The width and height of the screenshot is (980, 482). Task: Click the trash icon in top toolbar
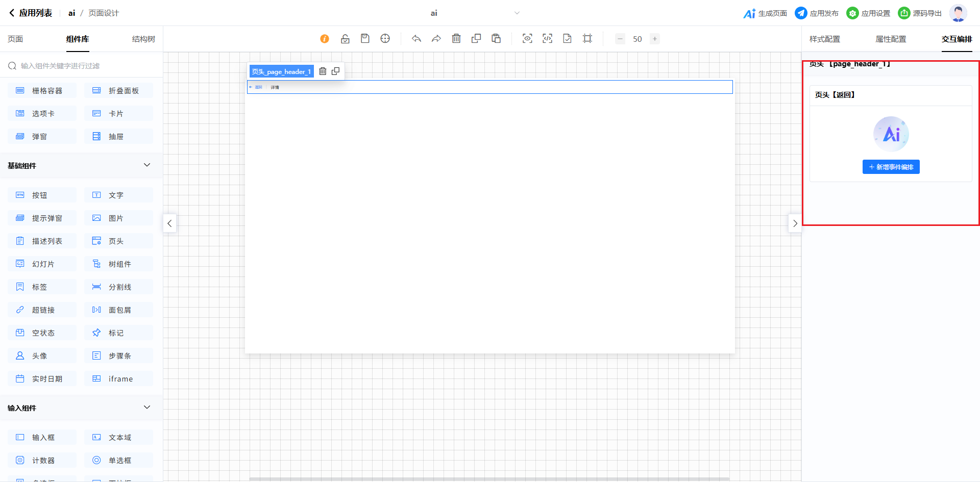click(456, 39)
